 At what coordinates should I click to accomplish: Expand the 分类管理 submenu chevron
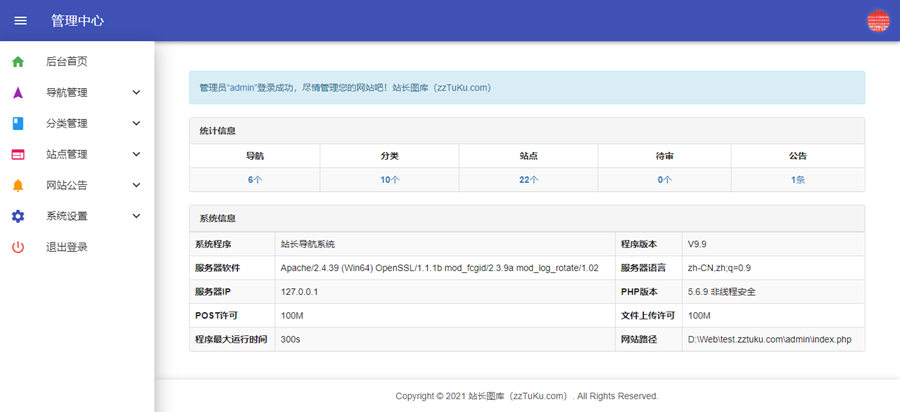136,124
